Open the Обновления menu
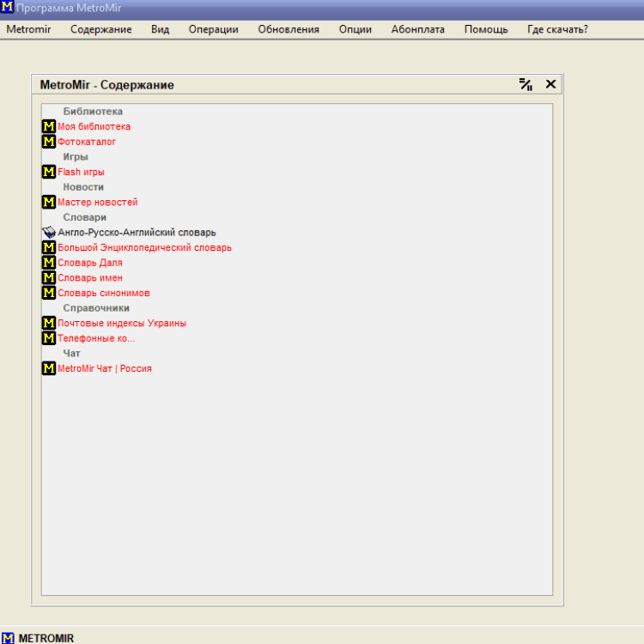Screen dimensions: 644x644 coord(289,29)
